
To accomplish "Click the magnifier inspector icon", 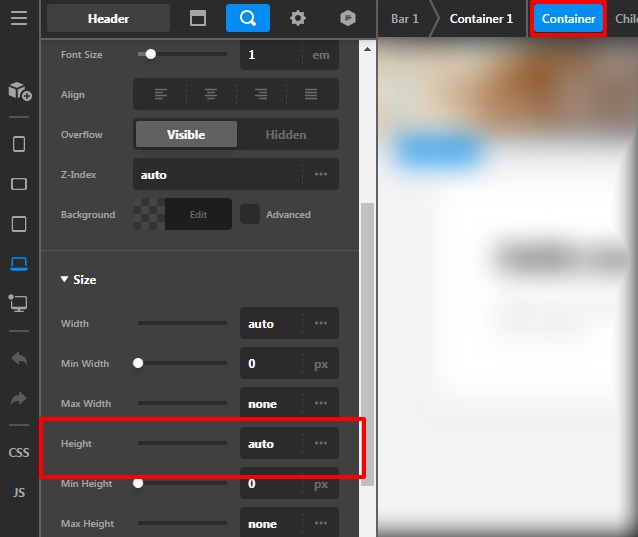I will coord(247,18).
